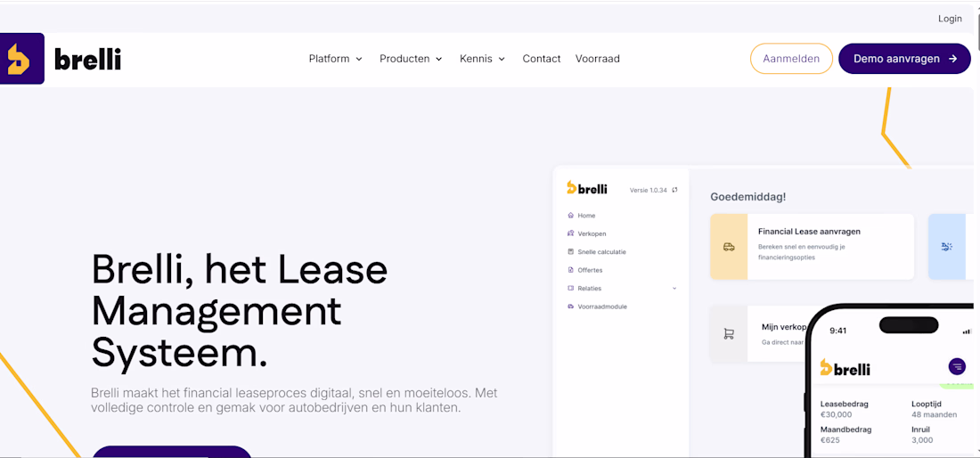980x458 pixels.
Task: Click the Offertes document icon
Action: (570, 270)
